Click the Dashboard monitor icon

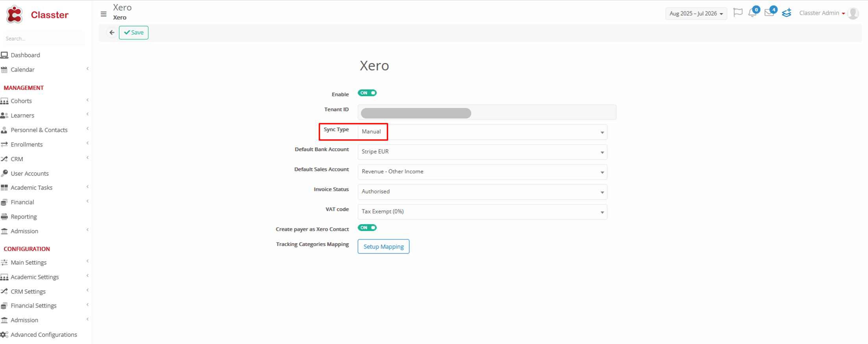click(x=4, y=55)
